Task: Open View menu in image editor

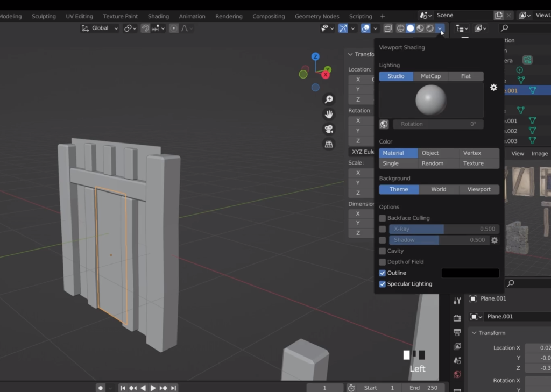Action: point(517,153)
